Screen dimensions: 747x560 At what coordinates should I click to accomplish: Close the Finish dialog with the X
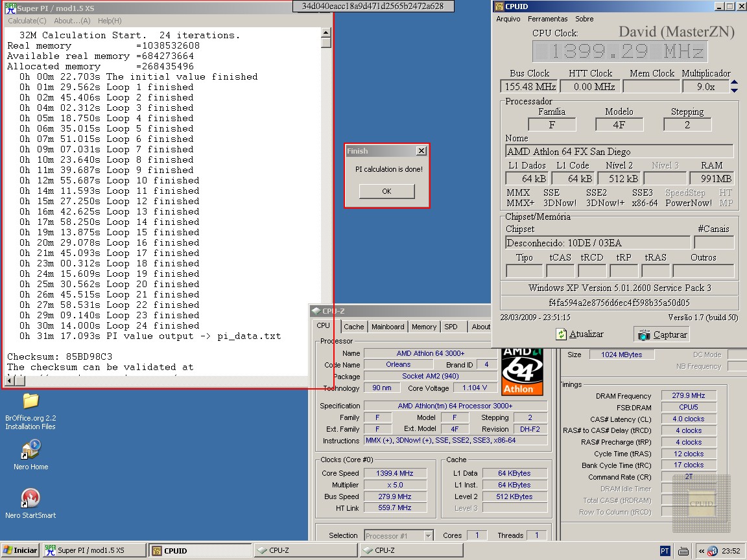pyautogui.click(x=421, y=150)
